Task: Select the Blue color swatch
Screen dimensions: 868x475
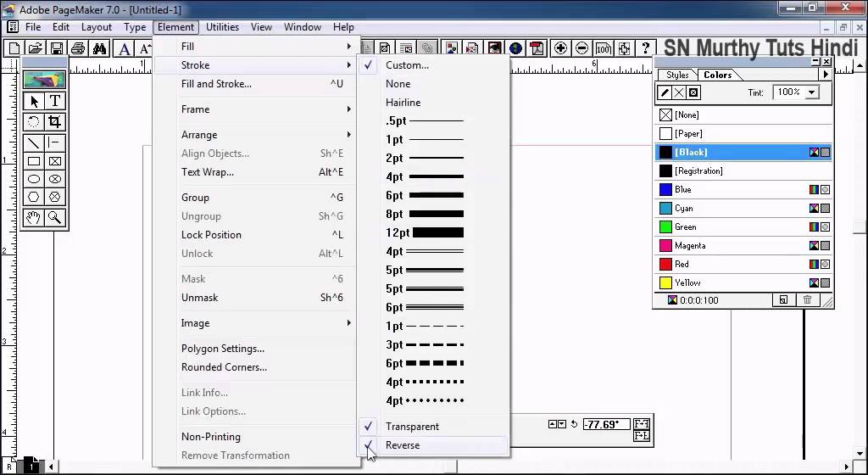Action: [x=743, y=189]
